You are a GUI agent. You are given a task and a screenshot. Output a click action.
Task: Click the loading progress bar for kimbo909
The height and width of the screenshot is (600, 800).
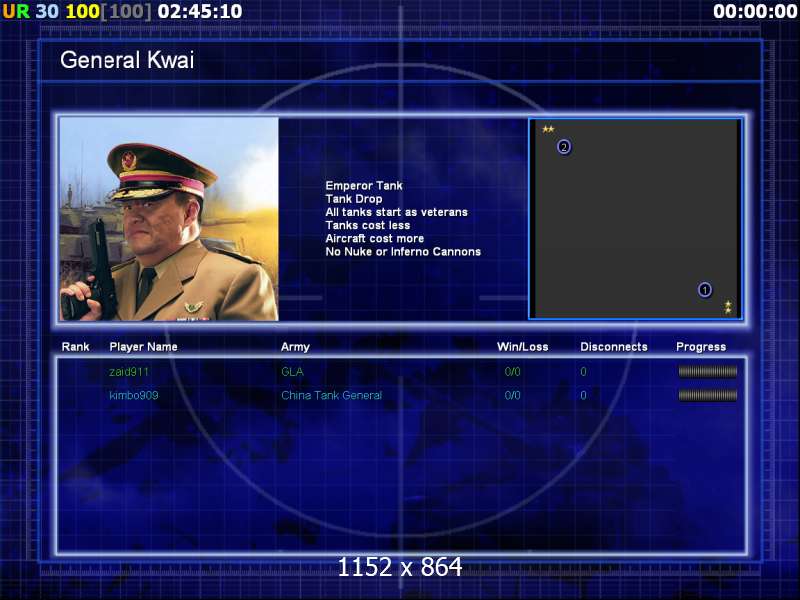tap(708, 395)
